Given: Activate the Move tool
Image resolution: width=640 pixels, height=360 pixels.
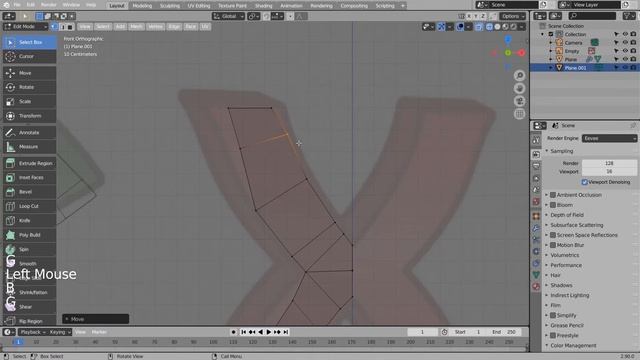Looking at the screenshot, I should (29, 73).
